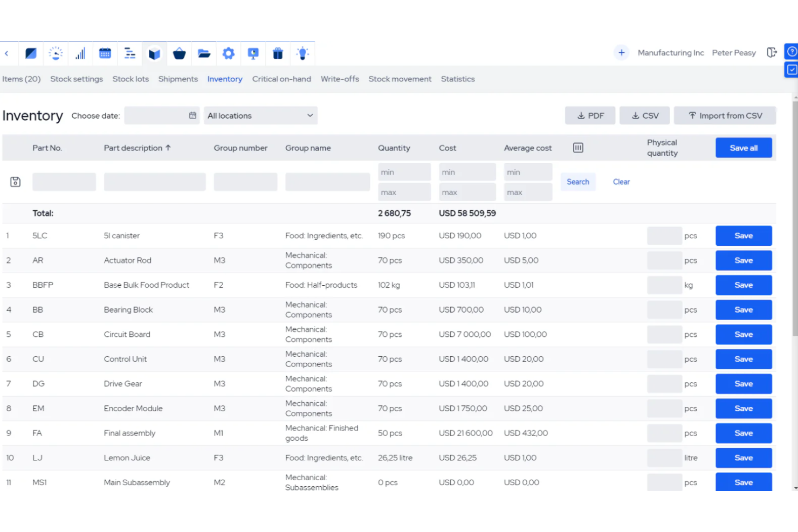The width and height of the screenshot is (798, 532).
Task: Click Manufacturing Inc company name
Action: tap(671, 53)
